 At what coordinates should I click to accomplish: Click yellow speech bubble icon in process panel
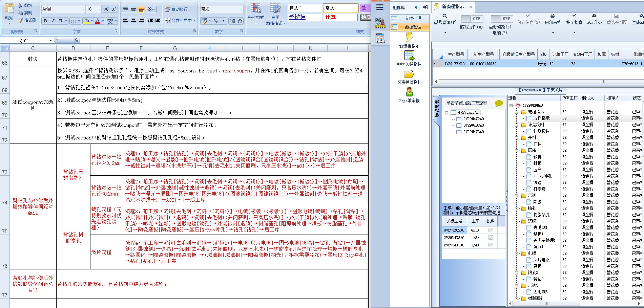coord(499,103)
